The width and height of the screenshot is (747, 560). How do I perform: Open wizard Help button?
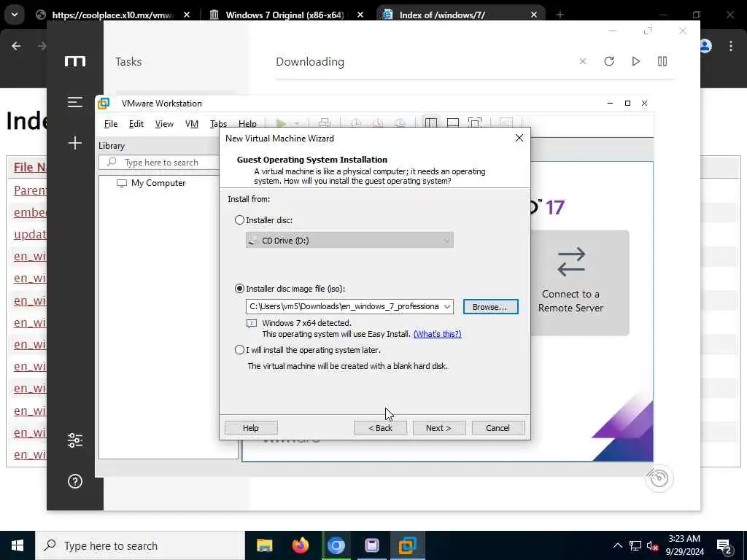251,427
